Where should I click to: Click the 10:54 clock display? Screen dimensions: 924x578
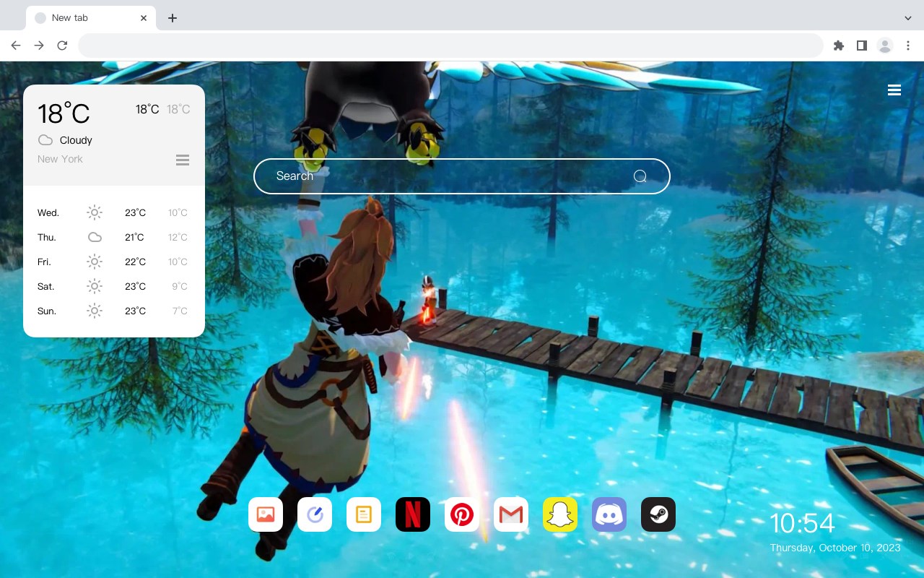[802, 523]
